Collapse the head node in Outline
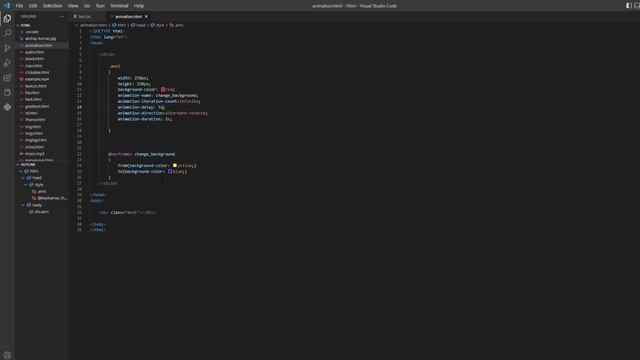This screenshot has height=360, width=640. click(24, 178)
